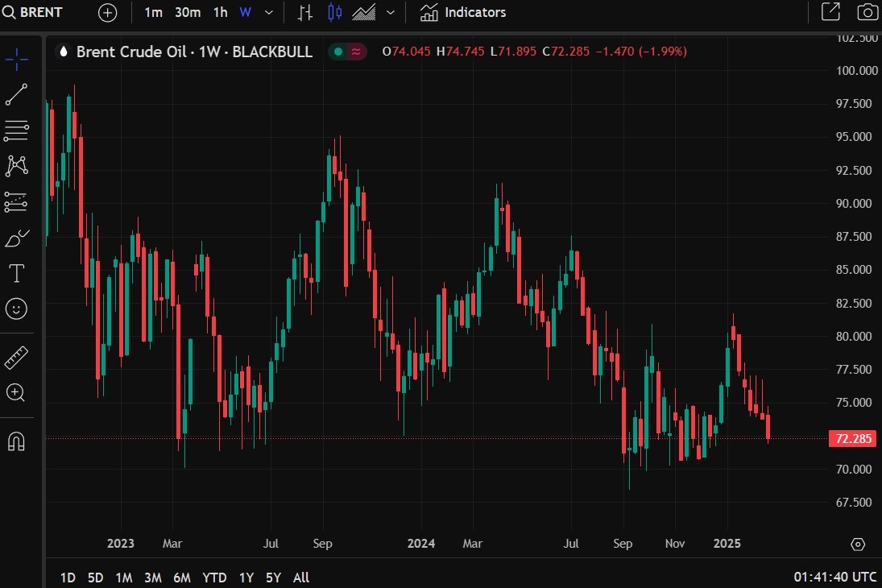Click the change value −1.470 (−1.99%)
Image resolution: width=882 pixels, height=588 pixels.
pyautogui.click(x=641, y=52)
